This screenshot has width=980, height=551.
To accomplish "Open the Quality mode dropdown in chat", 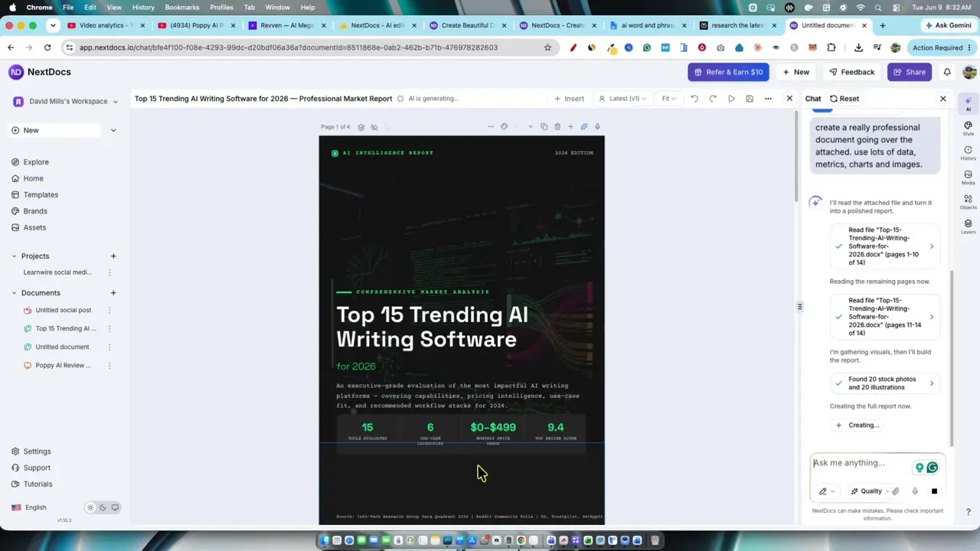I will pos(871,491).
